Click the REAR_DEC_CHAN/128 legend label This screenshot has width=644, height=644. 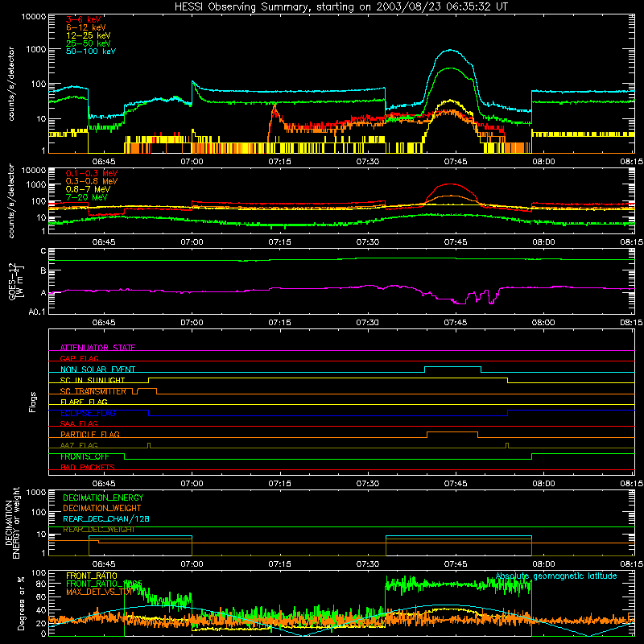click(106, 518)
